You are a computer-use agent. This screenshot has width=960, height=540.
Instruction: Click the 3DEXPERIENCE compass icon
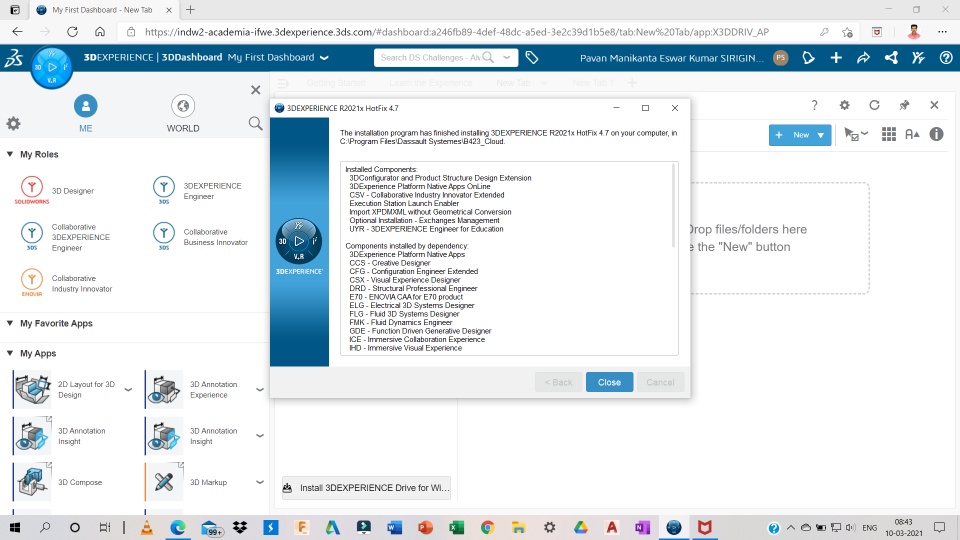pyautogui.click(x=52, y=67)
